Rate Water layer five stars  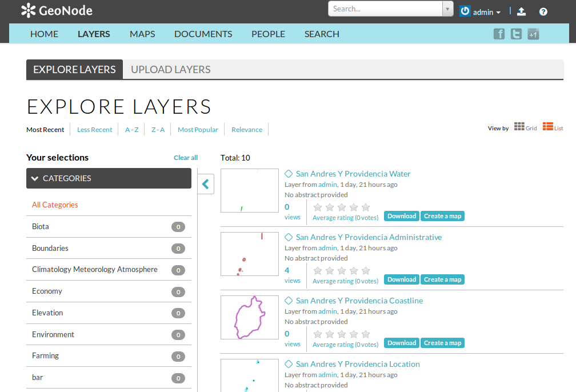click(366, 207)
